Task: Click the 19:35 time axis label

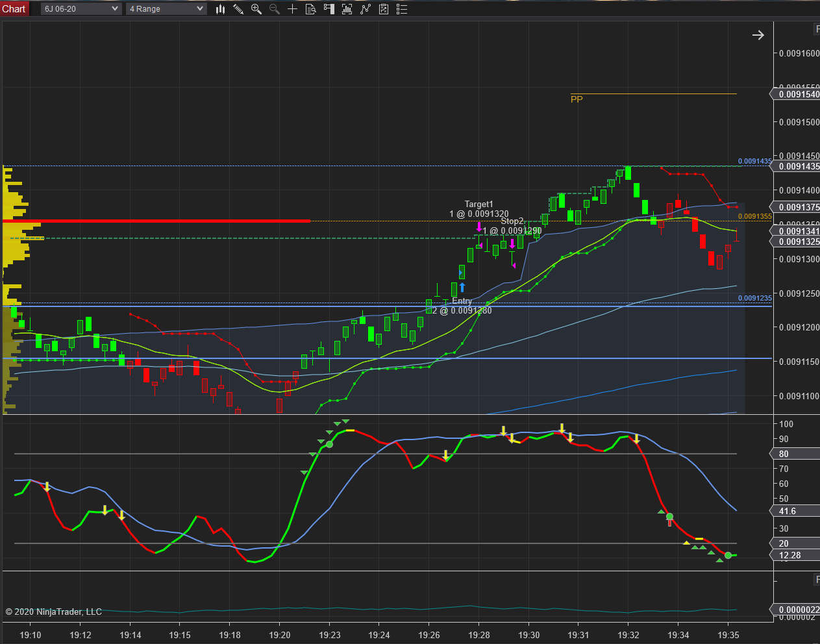Action: [728, 635]
